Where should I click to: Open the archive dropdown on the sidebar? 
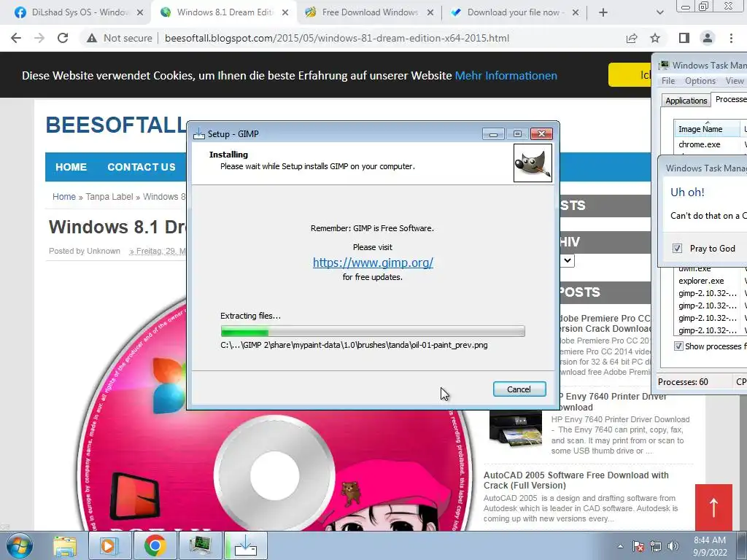point(567,260)
